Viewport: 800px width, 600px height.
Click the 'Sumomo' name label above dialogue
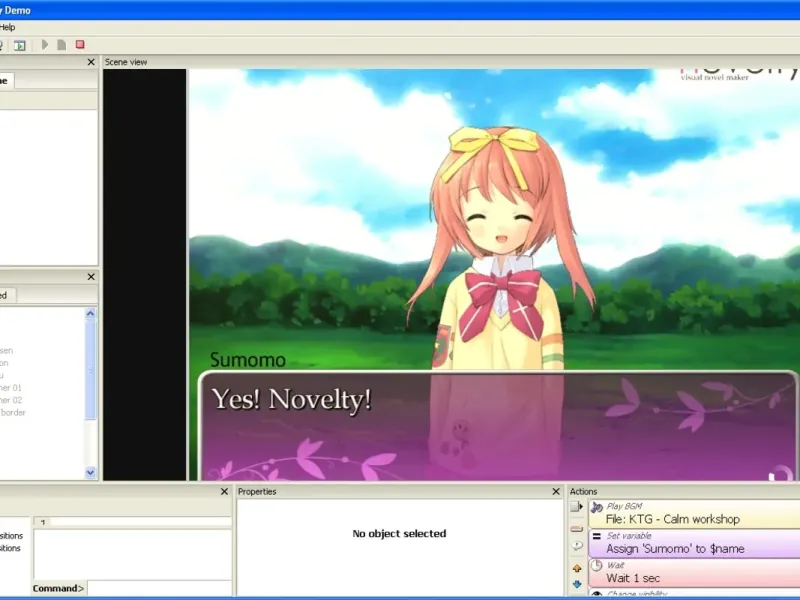click(x=247, y=360)
